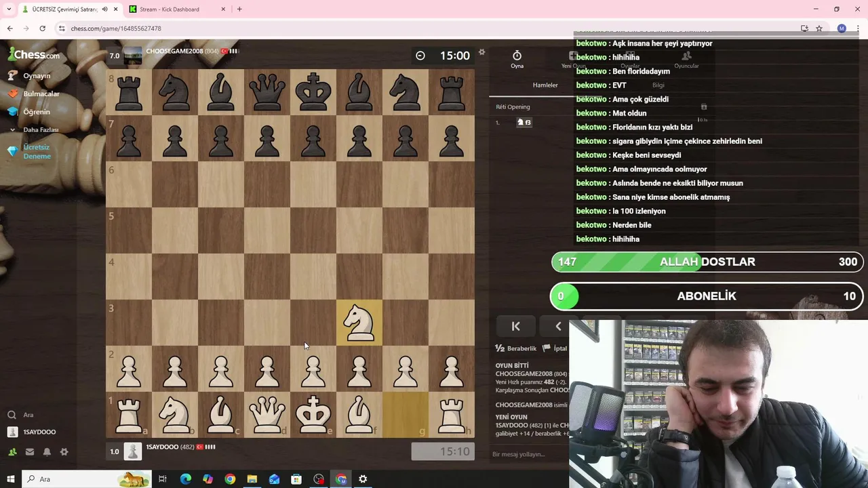Screen dimensions: 868x488
Task: Select the white queen on d1
Action: pos(267,415)
